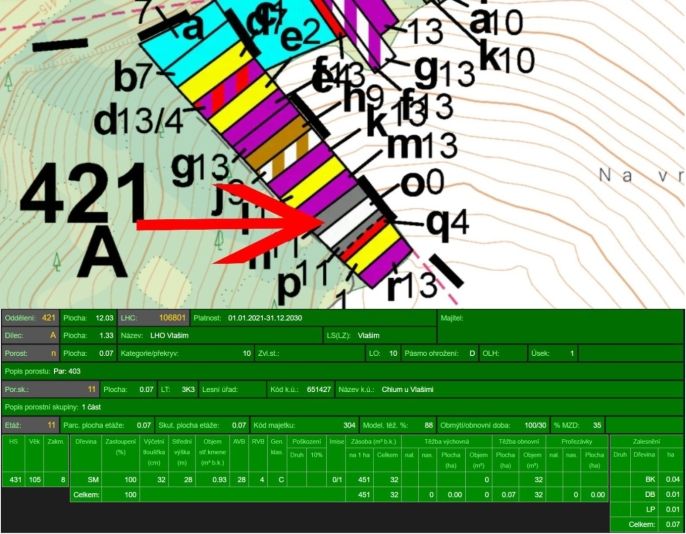Click Název k.ú. value Chlum u Vlašimi
The image size is (686, 534).
pyautogui.click(x=407, y=389)
